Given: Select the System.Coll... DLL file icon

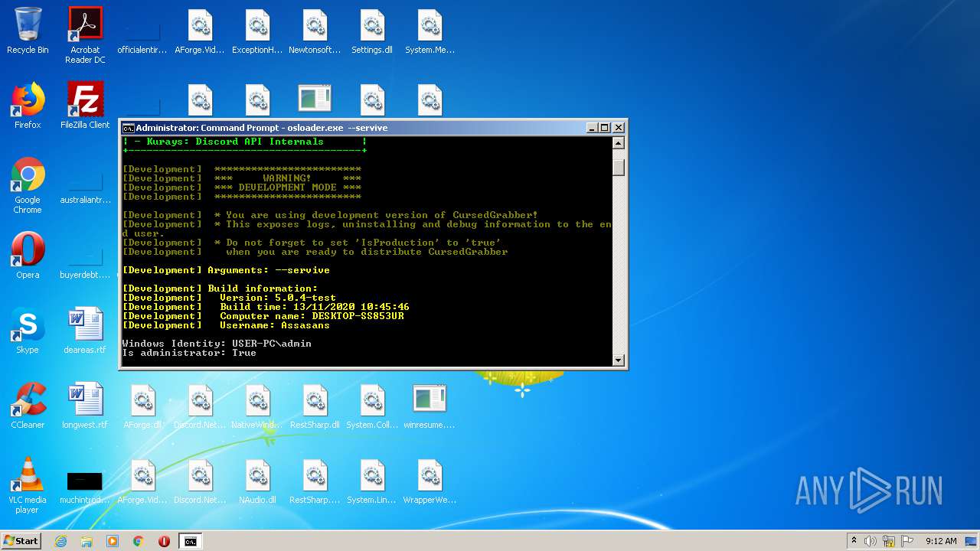Looking at the screenshot, I should tap(372, 406).
